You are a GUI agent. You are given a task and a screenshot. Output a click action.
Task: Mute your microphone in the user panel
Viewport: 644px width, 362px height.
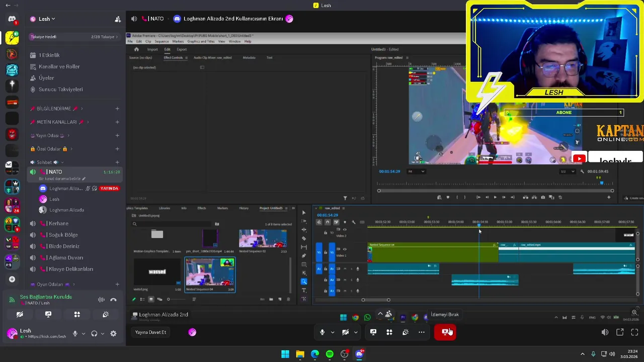point(75,333)
